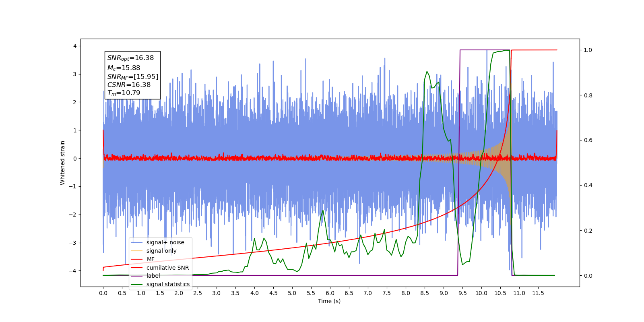Click the SNRopt=16.38 annotation text

(x=130, y=58)
